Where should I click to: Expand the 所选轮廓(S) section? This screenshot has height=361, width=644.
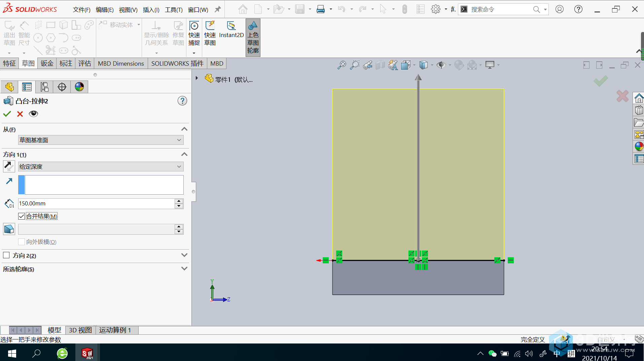click(184, 269)
